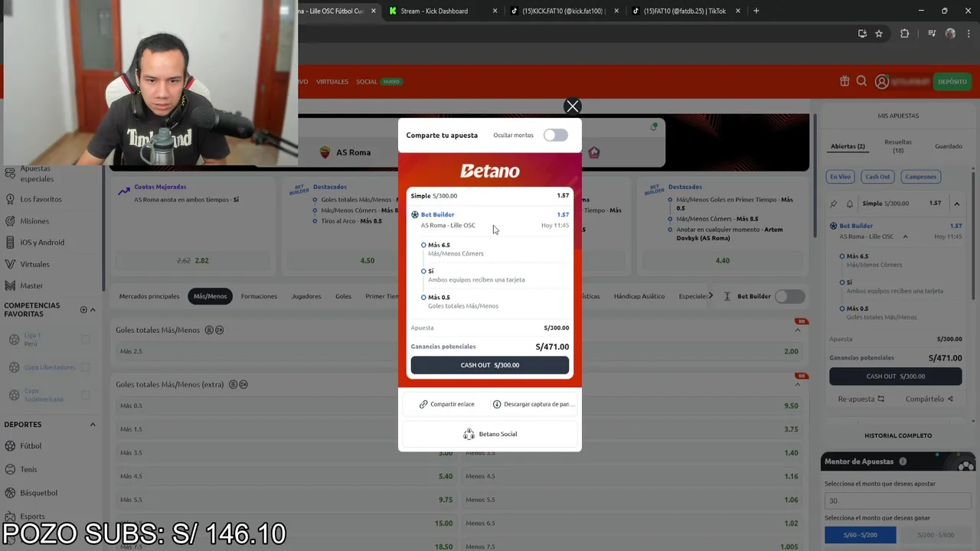Filter open bets by Cash Out chip
Viewport: 980px width, 551px height.
click(x=877, y=177)
